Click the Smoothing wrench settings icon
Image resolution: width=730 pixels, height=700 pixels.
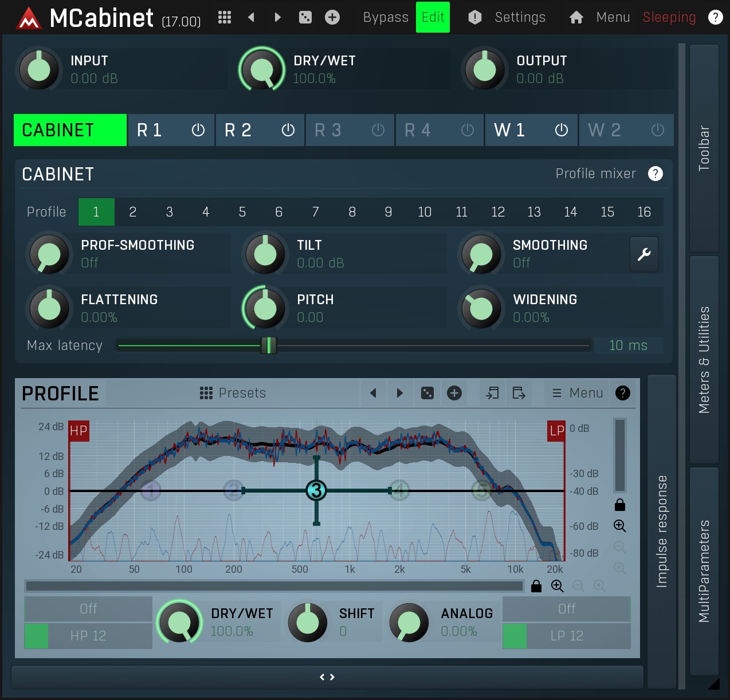click(644, 254)
